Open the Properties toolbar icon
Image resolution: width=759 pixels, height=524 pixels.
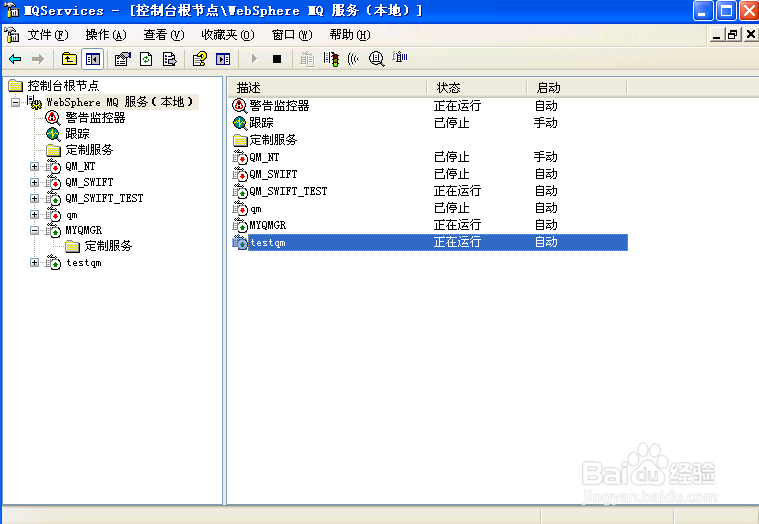click(x=122, y=59)
